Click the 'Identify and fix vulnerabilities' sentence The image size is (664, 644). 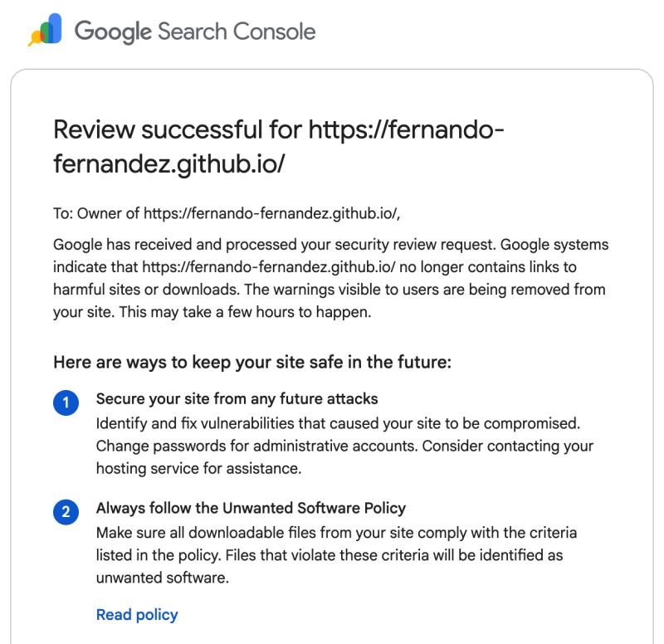[x=338, y=423]
